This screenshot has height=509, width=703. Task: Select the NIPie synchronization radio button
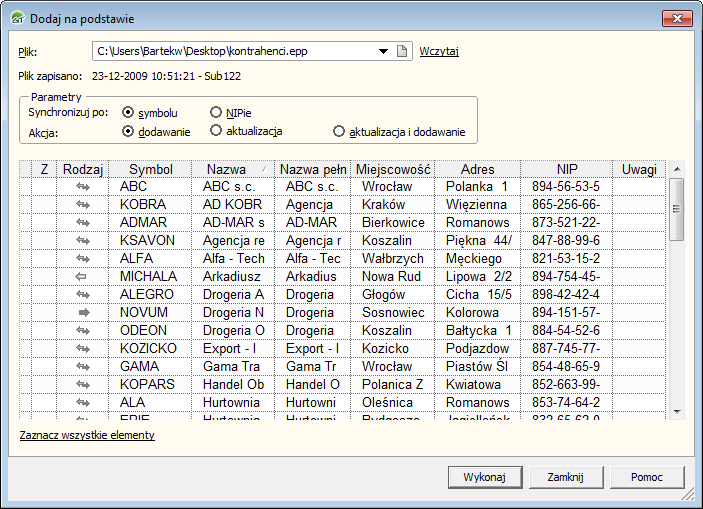(x=216, y=113)
